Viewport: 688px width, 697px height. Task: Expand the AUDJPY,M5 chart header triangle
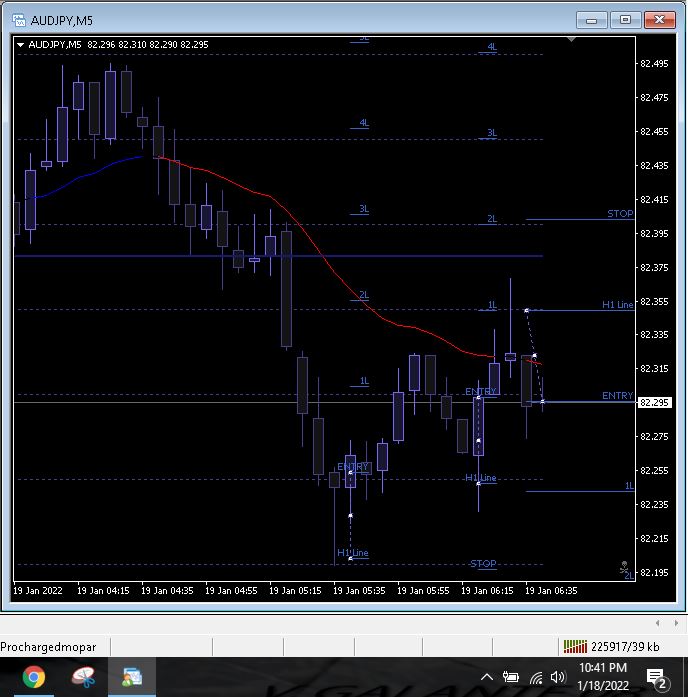20,45
